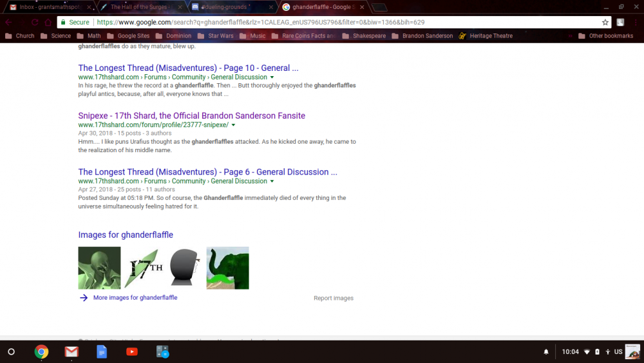Open the green elephant image thumbnail
The height and width of the screenshot is (363, 644).
point(227,268)
